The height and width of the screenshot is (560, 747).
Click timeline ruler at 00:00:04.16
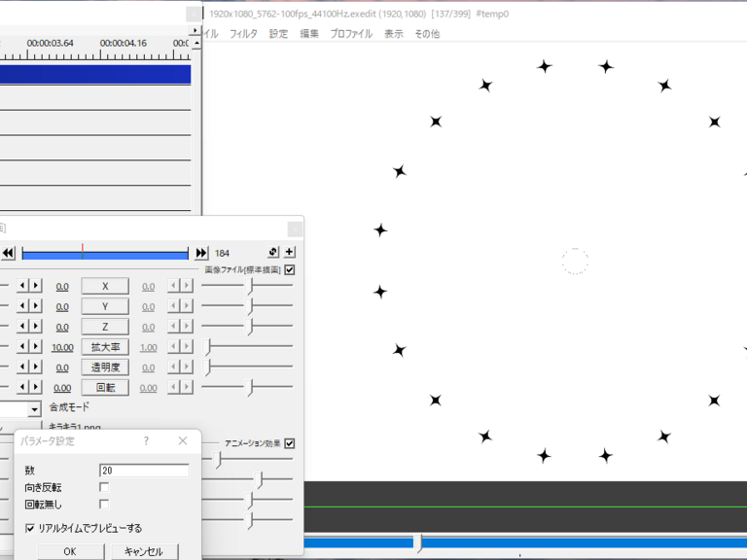[x=124, y=43]
